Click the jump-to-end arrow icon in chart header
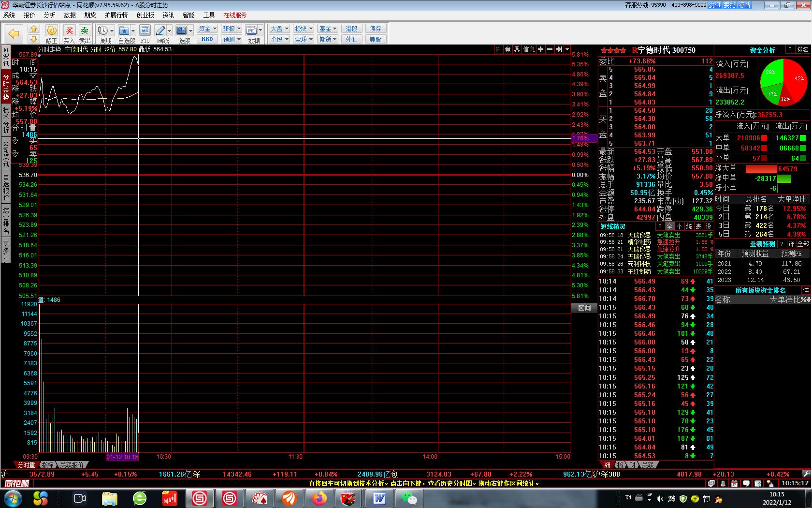Screen dimensions: 812x508 click(559, 49)
